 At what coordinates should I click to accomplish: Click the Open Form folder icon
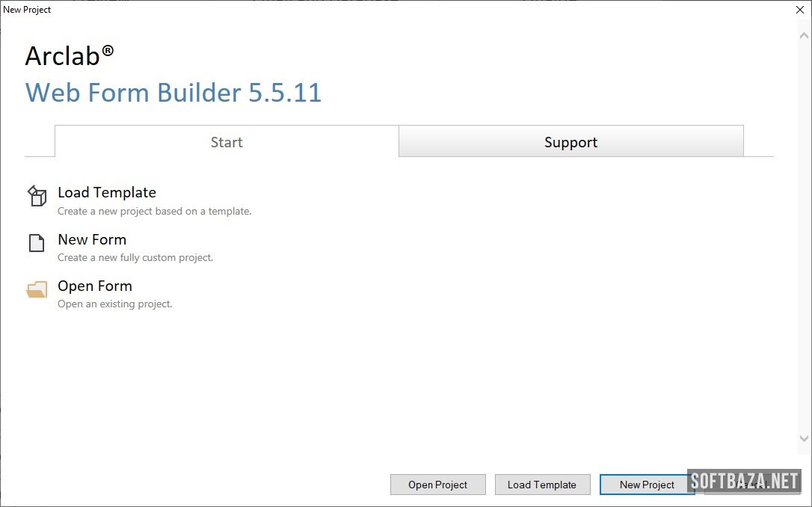click(x=37, y=290)
